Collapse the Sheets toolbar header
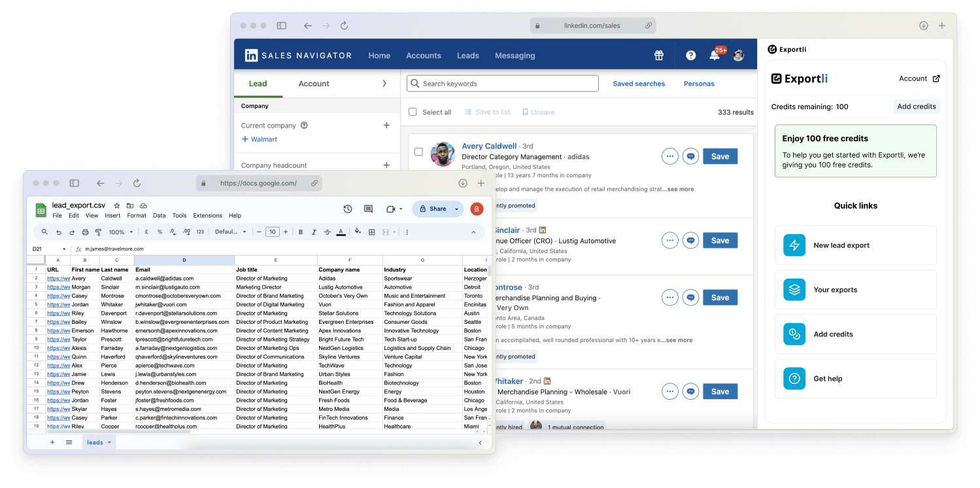Screen dimensions: 980x488 [473, 232]
